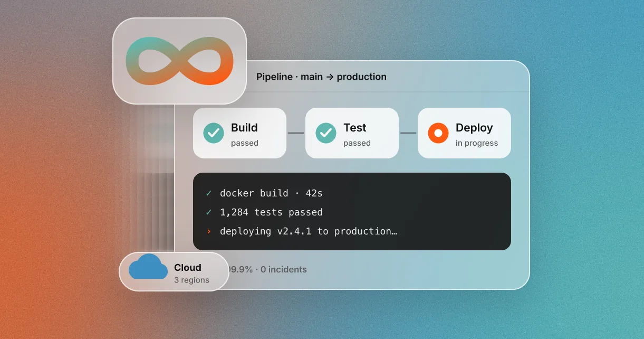The height and width of the screenshot is (339, 644).
Task: Click the Test stage green checkmark icon
Action: tap(326, 133)
